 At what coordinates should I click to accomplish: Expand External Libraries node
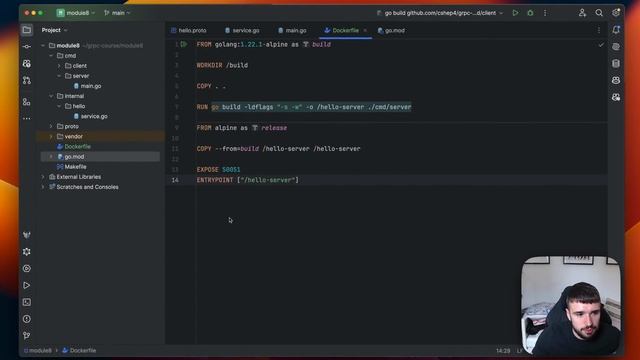43,177
